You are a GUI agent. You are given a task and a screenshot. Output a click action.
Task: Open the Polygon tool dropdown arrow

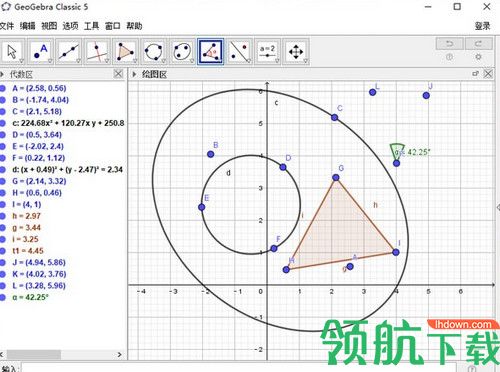point(135,61)
